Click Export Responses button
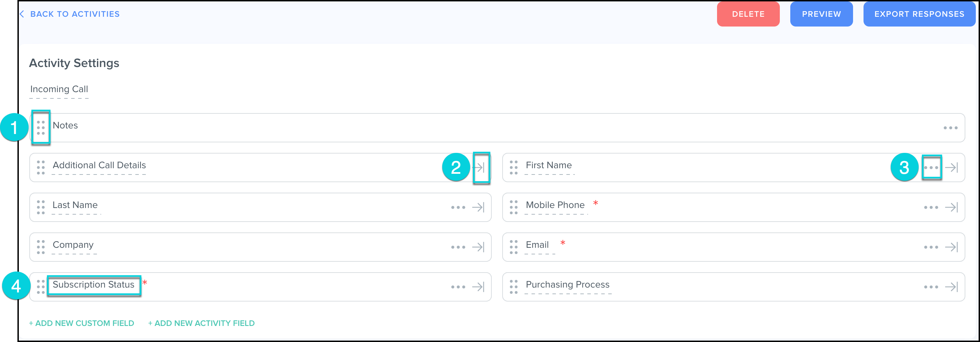This screenshot has height=342, width=980. (x=919, y=14)
